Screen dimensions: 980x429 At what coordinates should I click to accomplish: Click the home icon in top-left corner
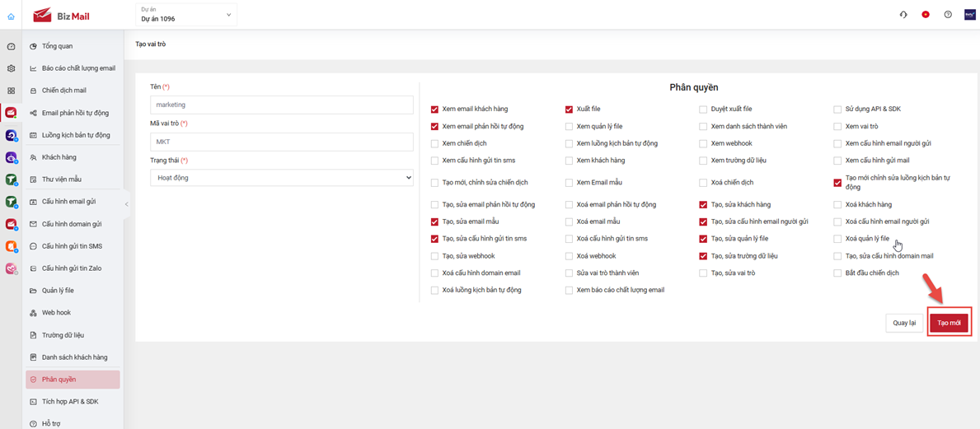pos(11,16)
